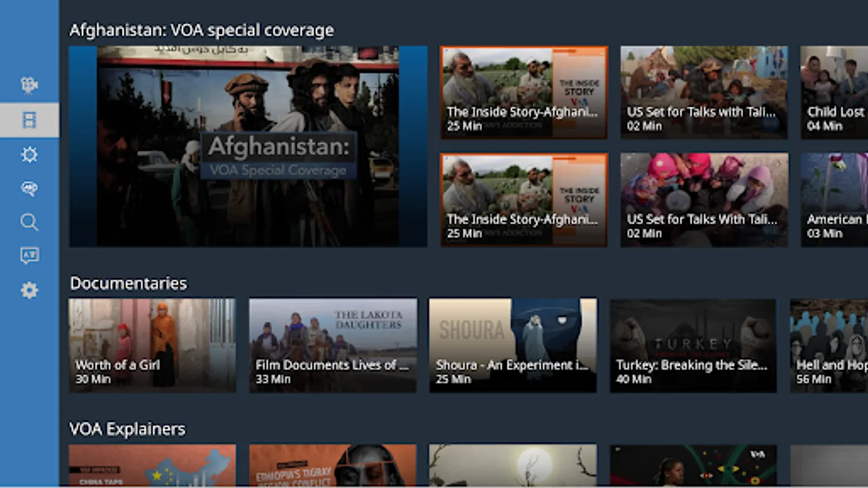Click the Afghanistan: VOA special coverage heading
Viewport: 868px width, 488px height.
pos(201,30)
